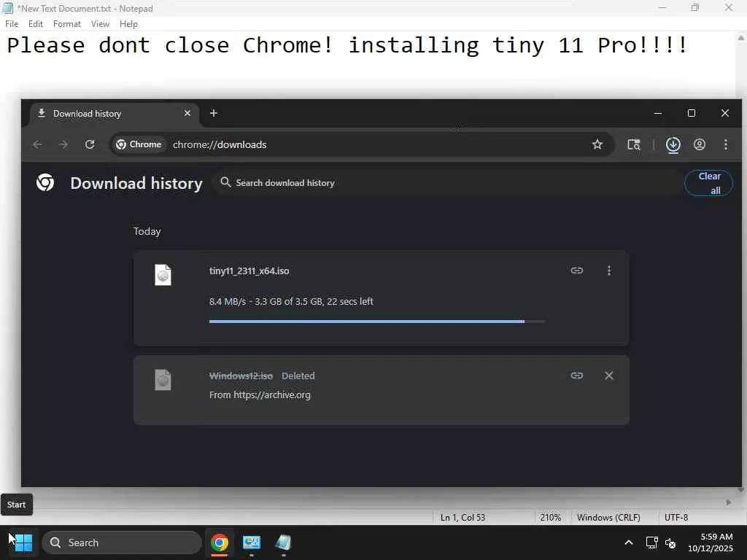
Task: Click the Today date heading
Action: [147, 231]
